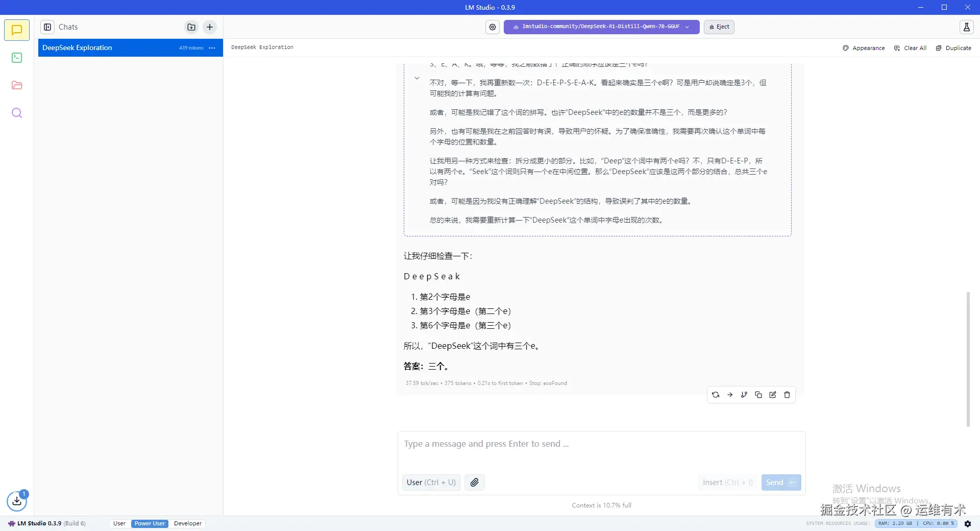Switch to User mode
The image size is (980, 531).
[x=119, y=523]
